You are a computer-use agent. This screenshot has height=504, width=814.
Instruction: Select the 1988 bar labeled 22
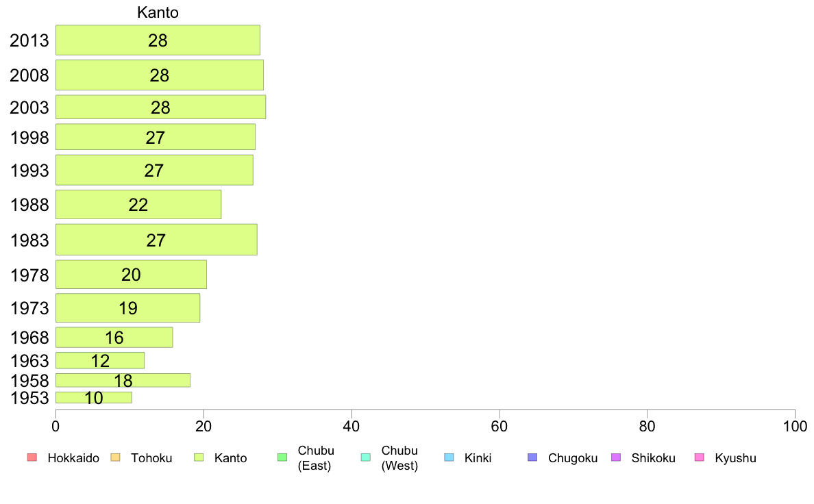pos(138,205)
